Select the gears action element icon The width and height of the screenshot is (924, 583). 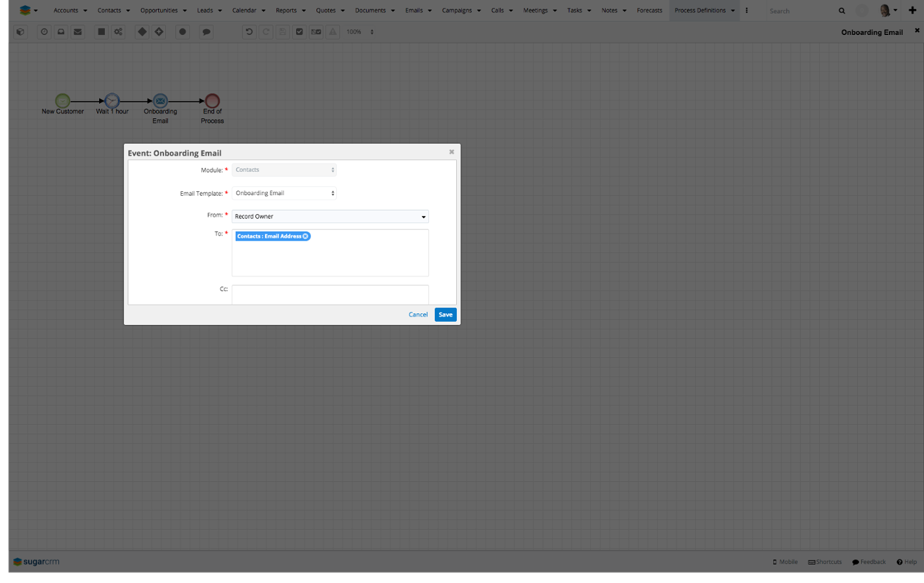[118, 32]
